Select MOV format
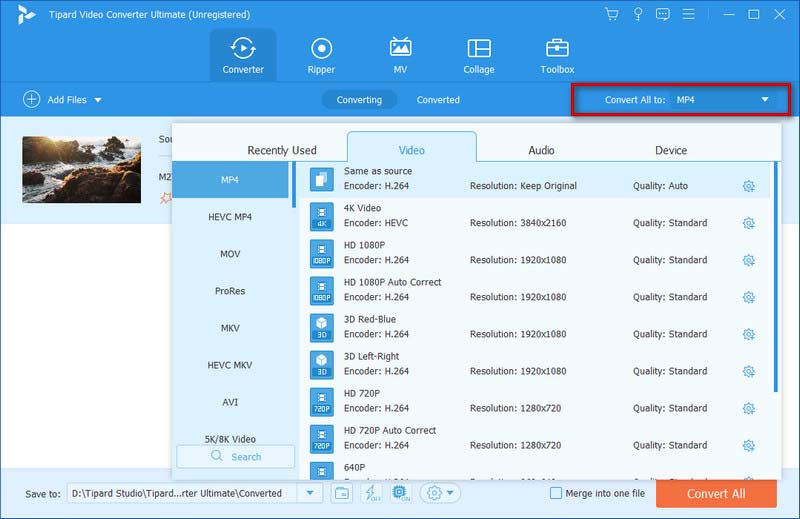The width and height of the screenshot is (800, 519). (230, 254)
